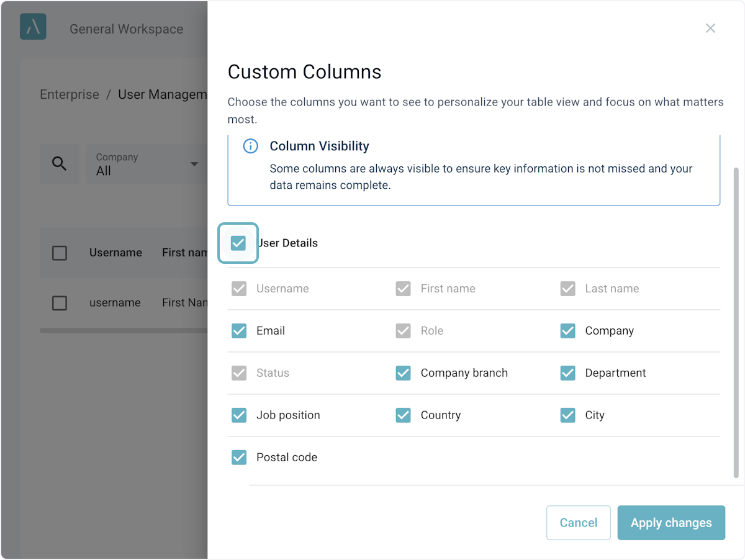Disable the Postal code checkbox
The image size is (745, 560).
pos(239,458)
